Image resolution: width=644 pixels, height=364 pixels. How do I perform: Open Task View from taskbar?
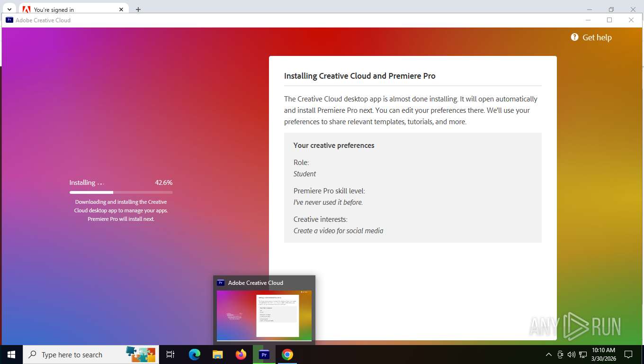click(x=170, y=355)
